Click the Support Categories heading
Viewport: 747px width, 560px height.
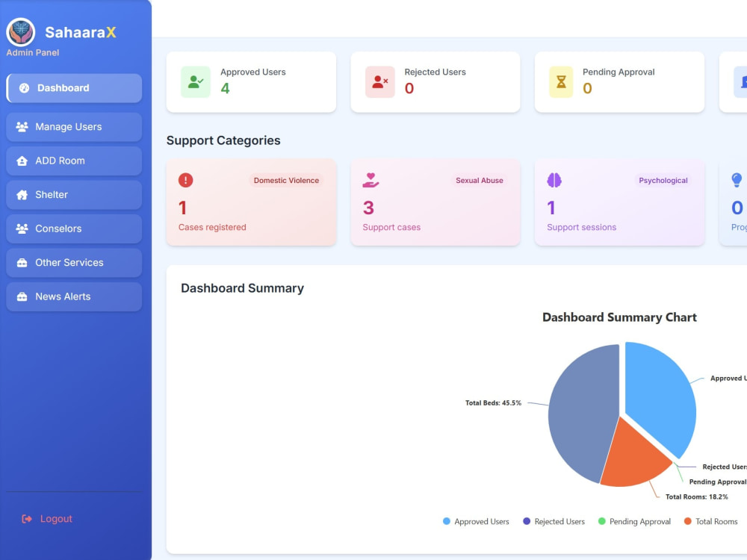pyautogui.click(x=223, y=140)
